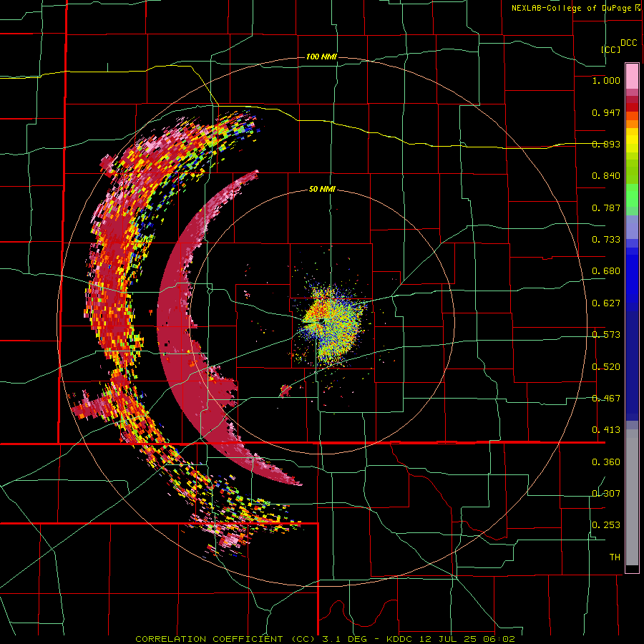Click the 0.893 legend value

(x=606, y=144)
